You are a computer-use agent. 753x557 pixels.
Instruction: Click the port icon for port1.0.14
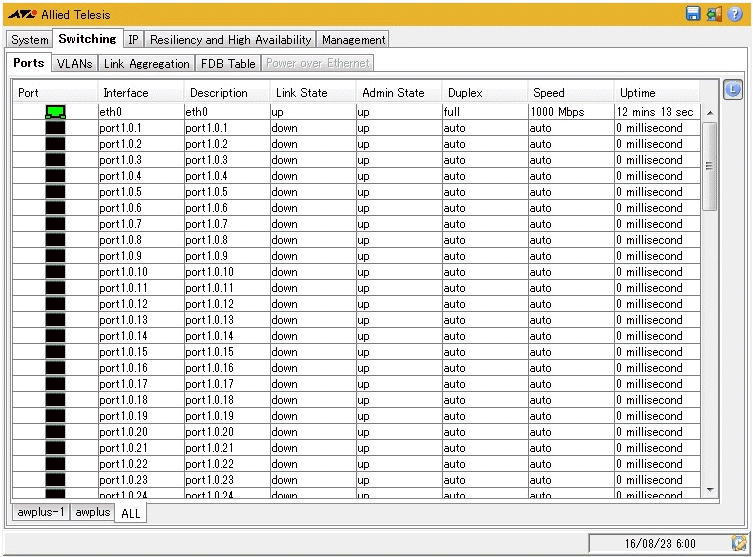55,336
